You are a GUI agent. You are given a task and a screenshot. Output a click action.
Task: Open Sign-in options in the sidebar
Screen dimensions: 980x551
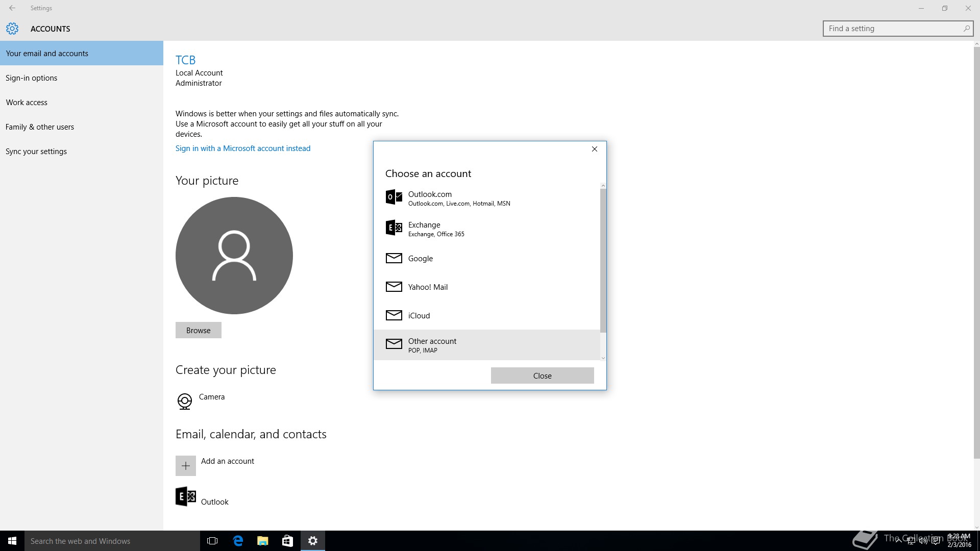(x=32, y=78)
